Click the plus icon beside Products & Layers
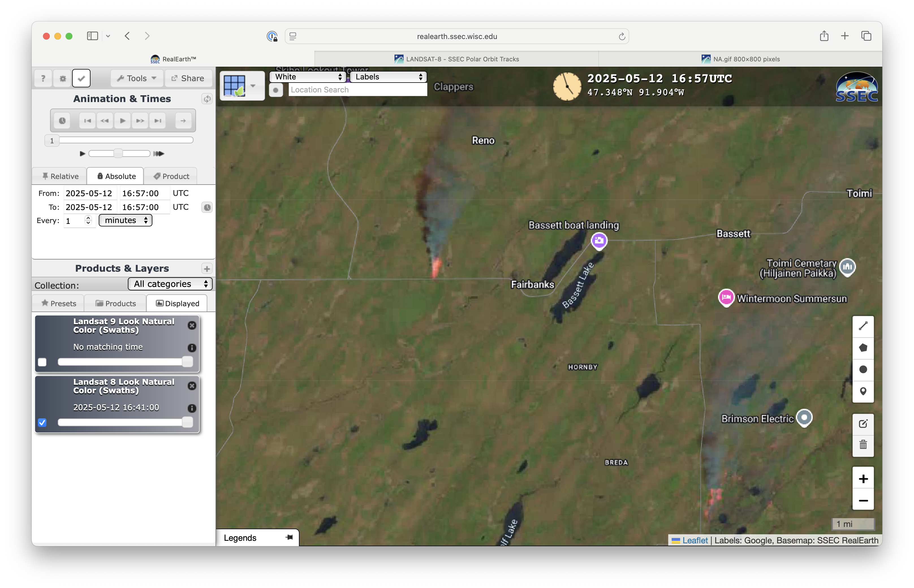The image size is (914, 588). click(x=207, y=269)
